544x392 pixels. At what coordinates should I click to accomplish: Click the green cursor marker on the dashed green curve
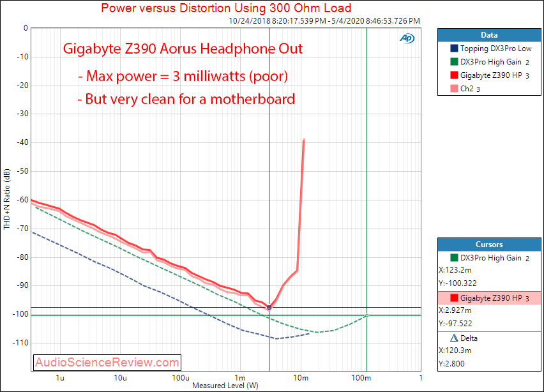click(366, 315)
